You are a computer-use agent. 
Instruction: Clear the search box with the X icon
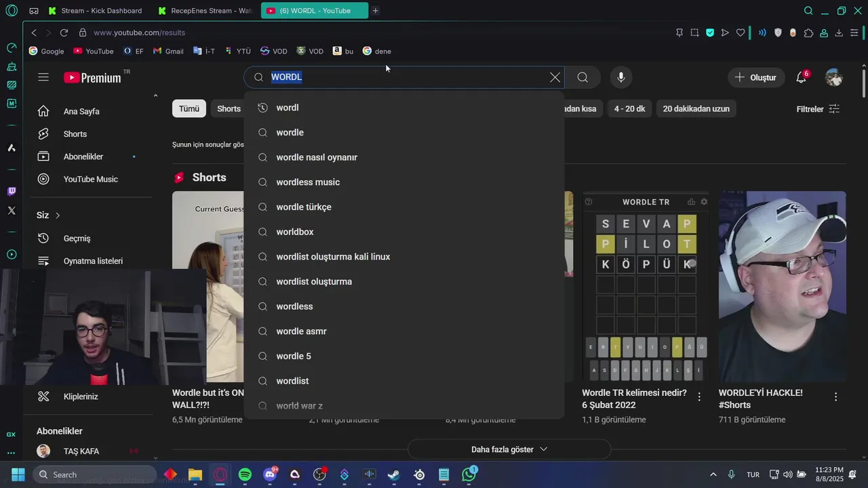click(x=555, y=77)
